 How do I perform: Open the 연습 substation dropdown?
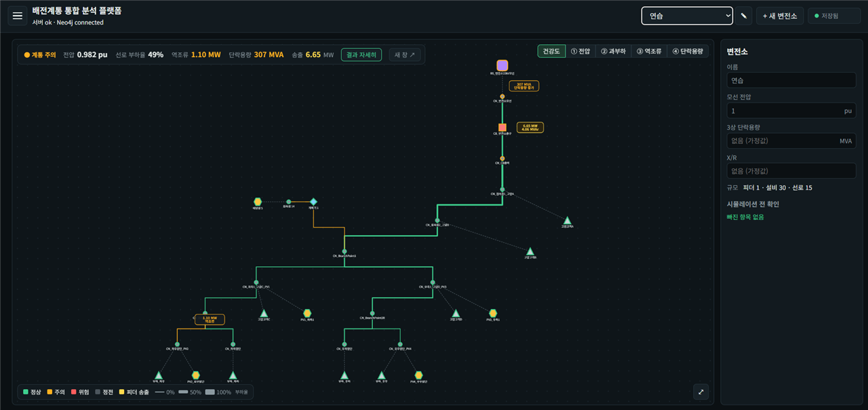pos(687,16)
